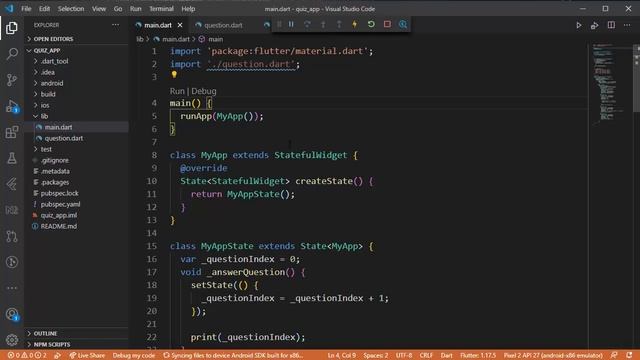Expand the android folder
Image resolution: width=640 pixels, height=360 pixels.
click(x=77, y=83)
